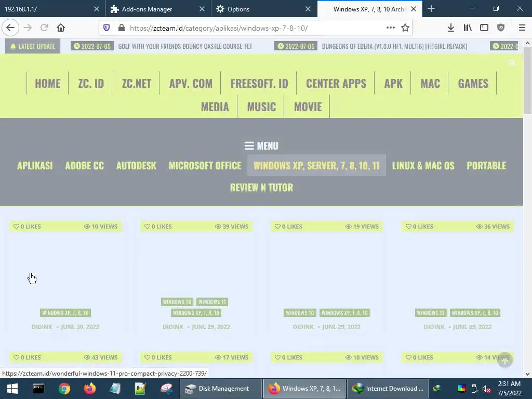Screen dimensions: 532x399
Task: Open the tracking protection shield icon
Action: (x=107, y=28)
